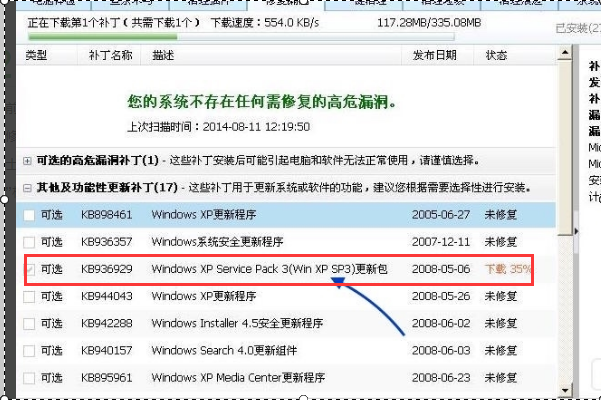Check the KB936357 patch checkbox

29,243
